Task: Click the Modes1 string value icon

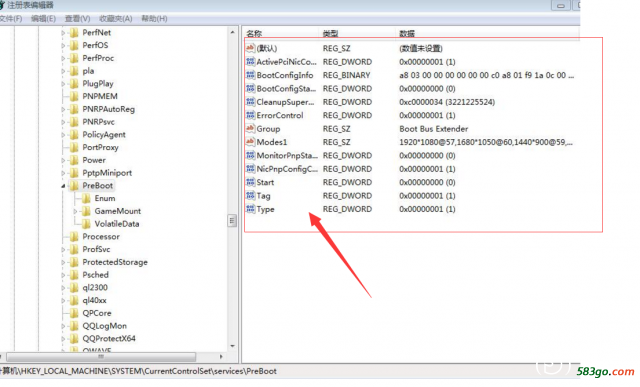Action: click(x=250, y=142)
